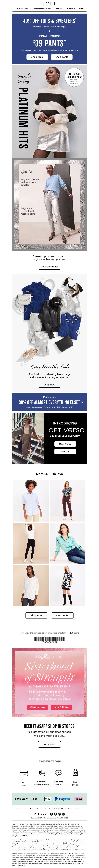Select the Sale menu item
Screen dimensions: 99x868
coord(81,9)
